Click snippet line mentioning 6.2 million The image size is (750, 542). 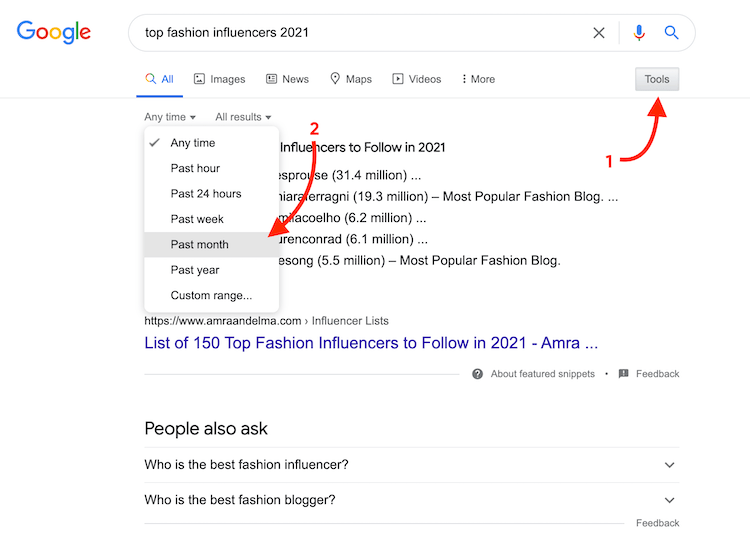pos(353,218)
